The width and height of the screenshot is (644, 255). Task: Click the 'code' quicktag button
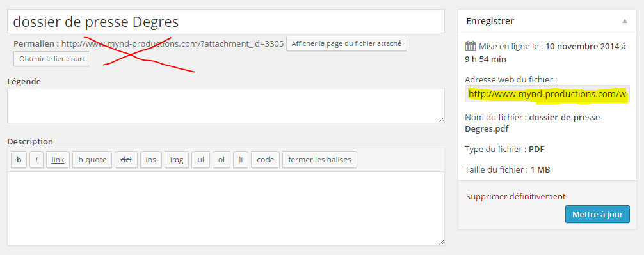(265, 160)
